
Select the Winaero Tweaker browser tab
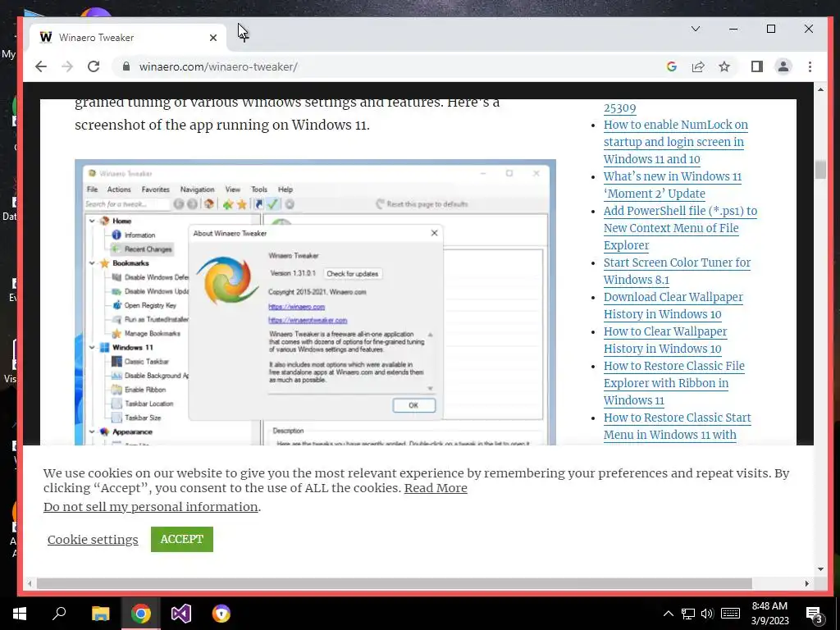[129, 38]
